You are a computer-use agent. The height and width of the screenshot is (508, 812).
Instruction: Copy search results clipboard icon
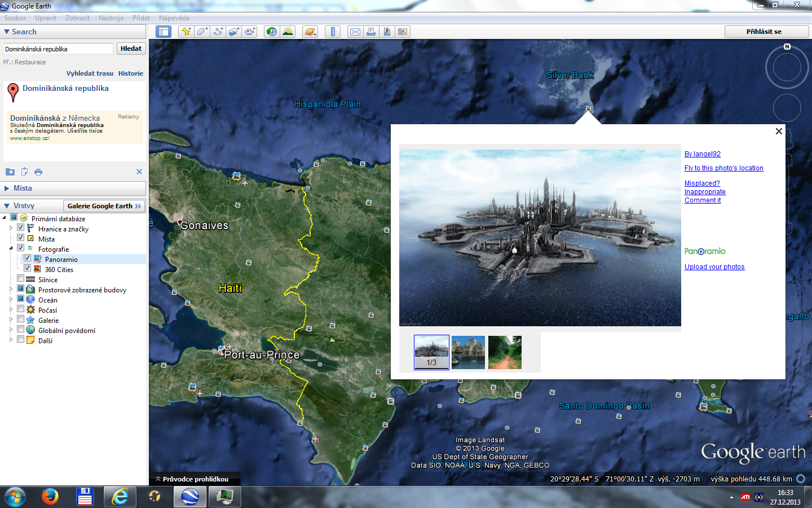point(24,172)
